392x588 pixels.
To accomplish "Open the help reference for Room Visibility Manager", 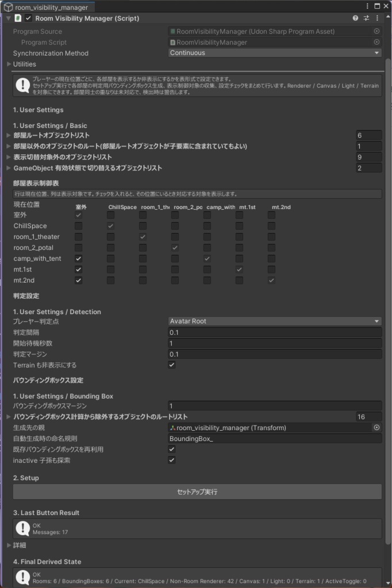I will pyautogui.click(x=356, y=18).
